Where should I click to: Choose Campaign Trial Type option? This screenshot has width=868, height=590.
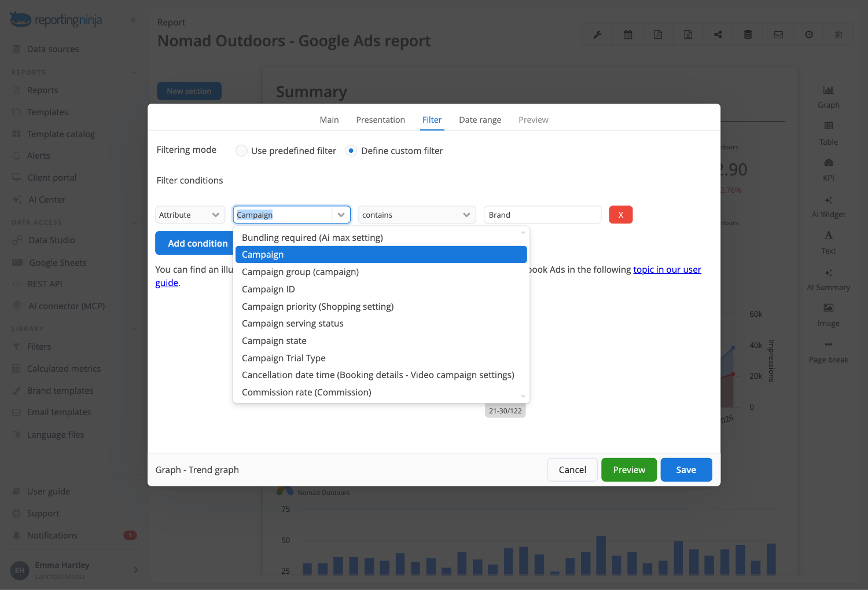(381, 358)
